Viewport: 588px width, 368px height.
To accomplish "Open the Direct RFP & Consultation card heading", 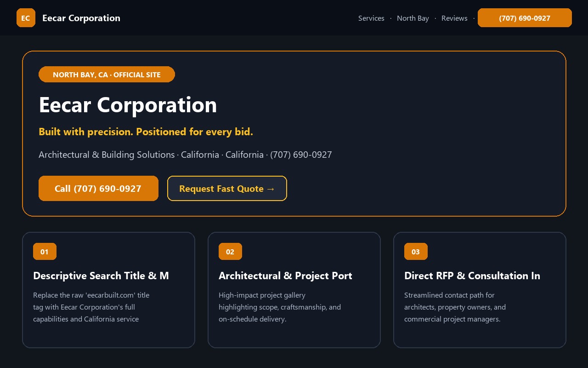I will 472,276.
